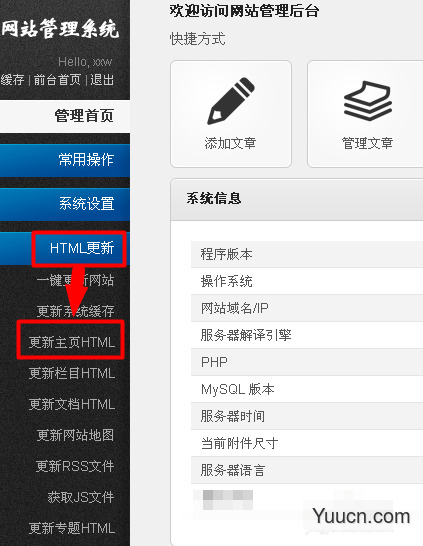Screen dimensions: 423x546
Task: Expand the 系统设置 menu section
Action: tap(65, 204)
